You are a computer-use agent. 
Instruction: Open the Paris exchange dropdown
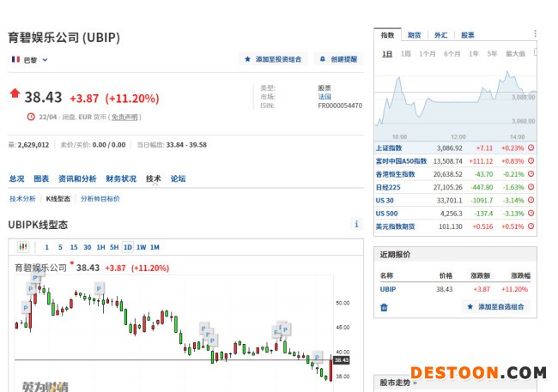pyautogui.click(x=29, y=60)
